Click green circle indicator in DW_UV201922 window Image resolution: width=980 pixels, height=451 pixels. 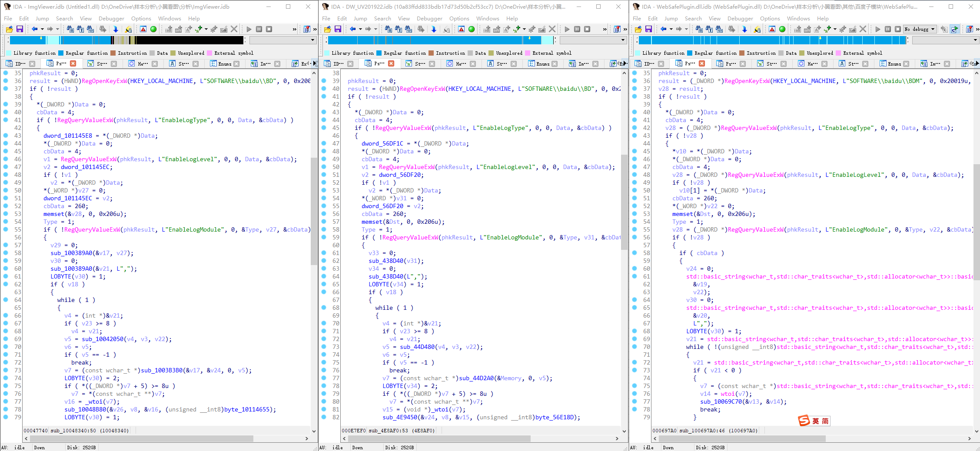pyautogui.click(x=472, y=29)
